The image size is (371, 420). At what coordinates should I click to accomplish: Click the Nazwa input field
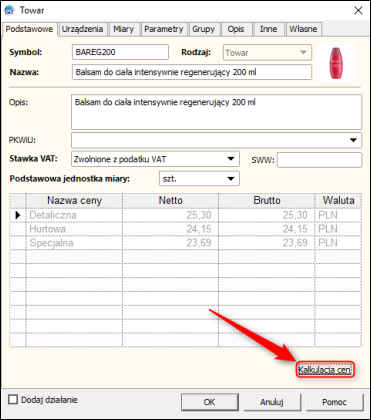pyautogui.click(x=192, y=72)
